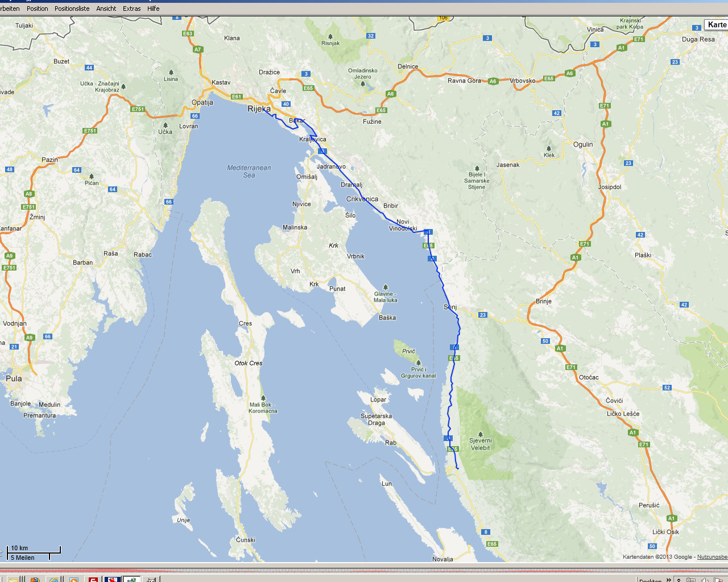This screenshot has width=728, height=582.
Task: Click the Učka park tree icon
Action: point(165,125)
